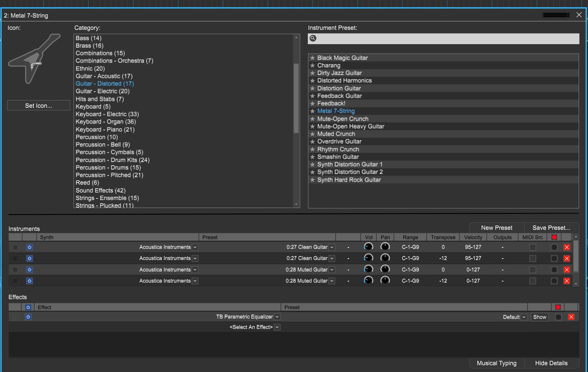Check MIDI Src box for Muted Guitar transpose 0
Image resolution: width=588 pixels, height=372 pixels.
click(533, 270)
